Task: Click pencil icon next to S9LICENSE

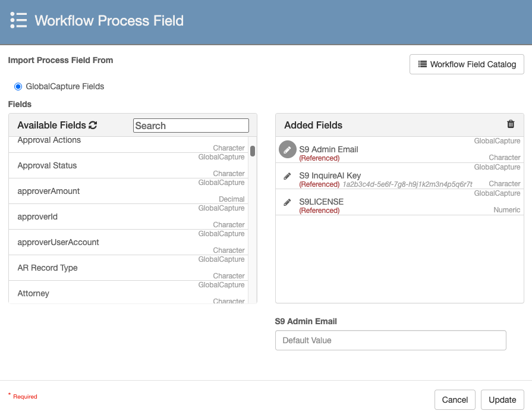Action: coord(287,202)
